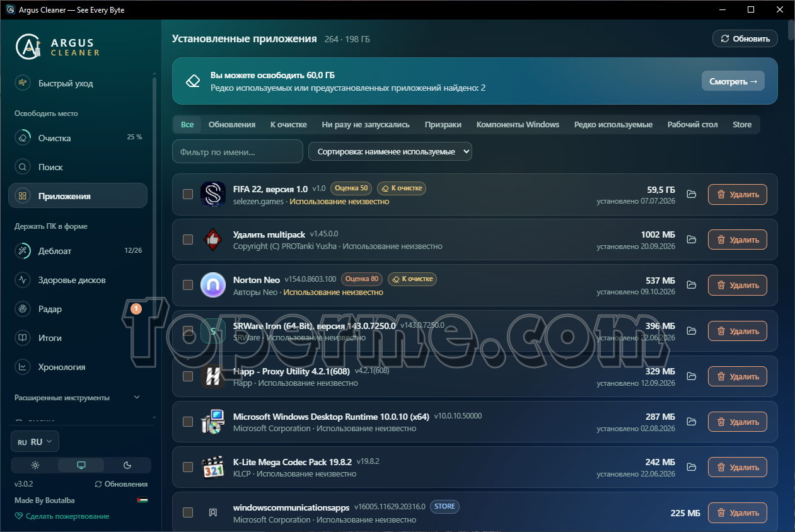Screen dimensions: 795x532
Task: Open Поиск in the sidebar
Action: pyautogui.click(x=78, y=167)
